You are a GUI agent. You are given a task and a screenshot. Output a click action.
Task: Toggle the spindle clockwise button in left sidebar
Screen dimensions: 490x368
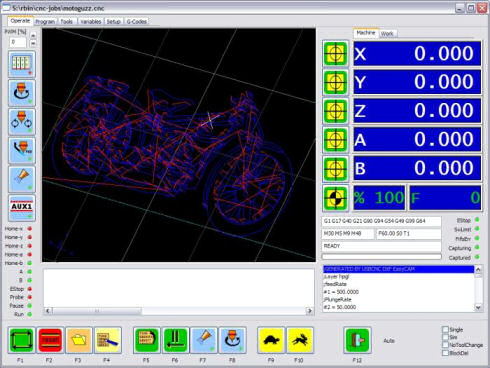click(22, 93)
